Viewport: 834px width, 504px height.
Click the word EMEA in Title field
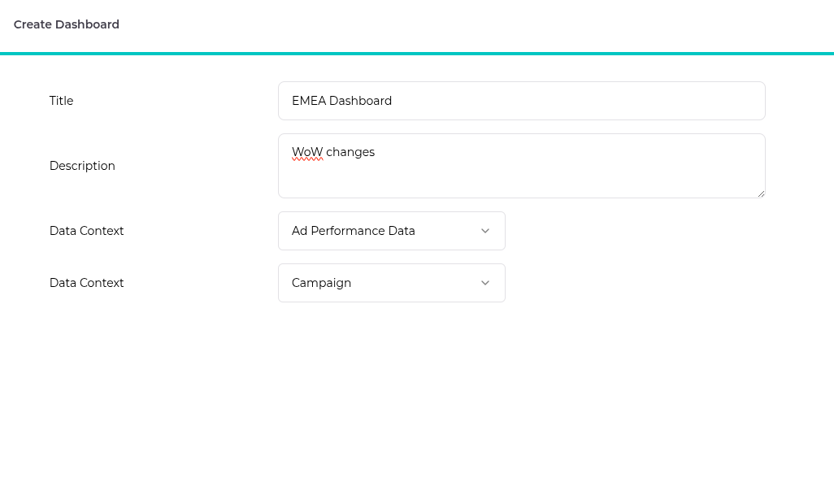tap(309, 101)
